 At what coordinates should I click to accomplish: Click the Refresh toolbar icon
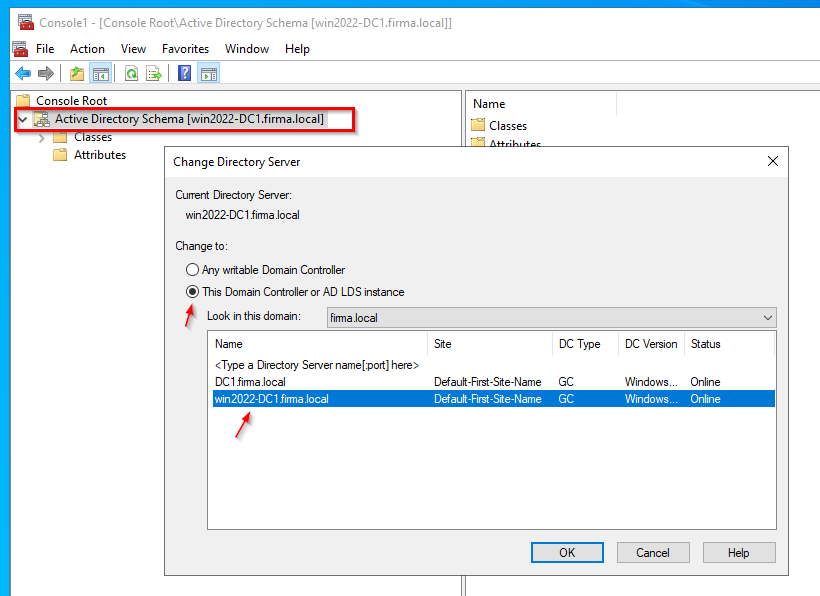point(131,73)
